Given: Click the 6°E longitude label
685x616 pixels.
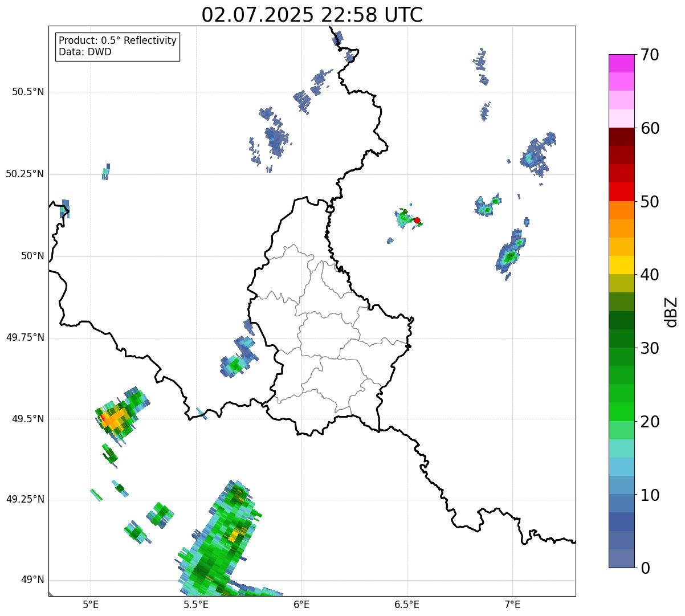Looking at the screenshot, I should coord(301,604).
